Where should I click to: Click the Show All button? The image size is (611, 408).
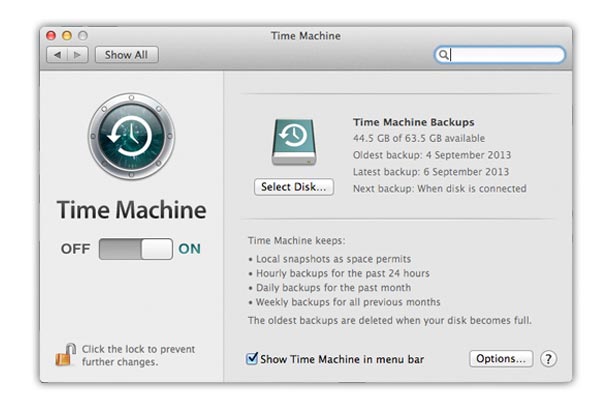[127, 55]
